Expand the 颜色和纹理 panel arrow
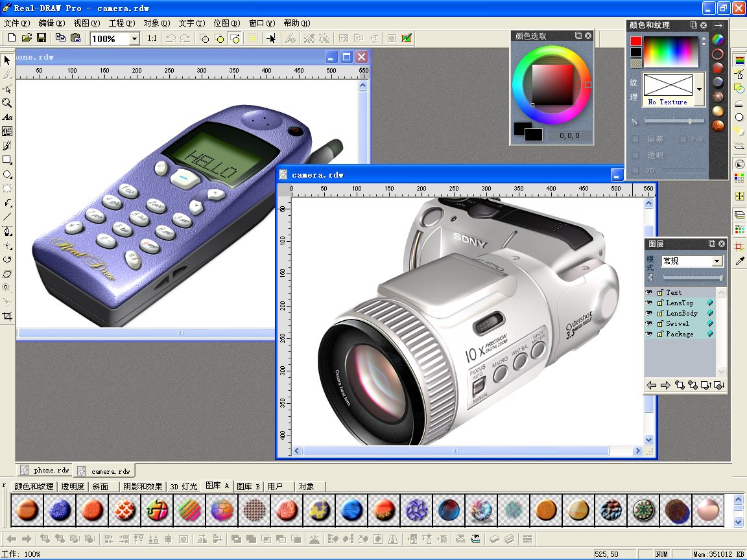747x560 pixels. 718,25
